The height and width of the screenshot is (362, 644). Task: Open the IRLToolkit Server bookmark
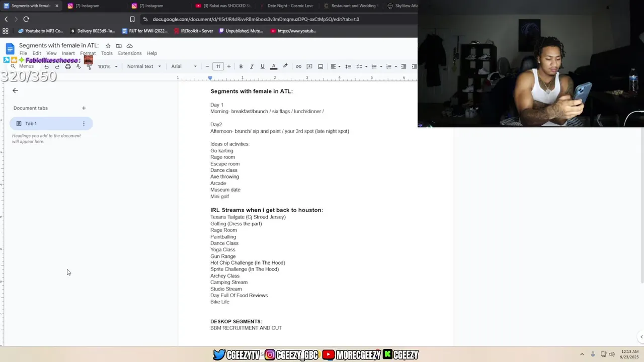[x=194, y=31]
